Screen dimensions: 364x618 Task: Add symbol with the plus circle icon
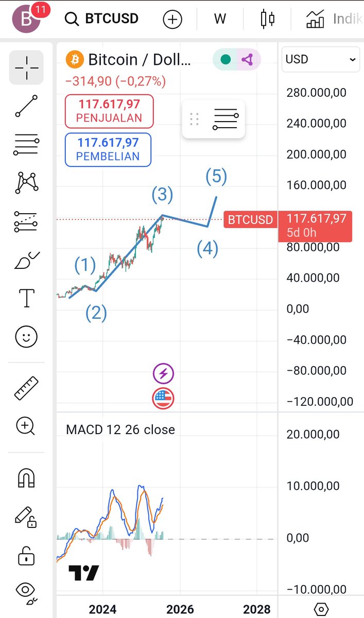172,20
